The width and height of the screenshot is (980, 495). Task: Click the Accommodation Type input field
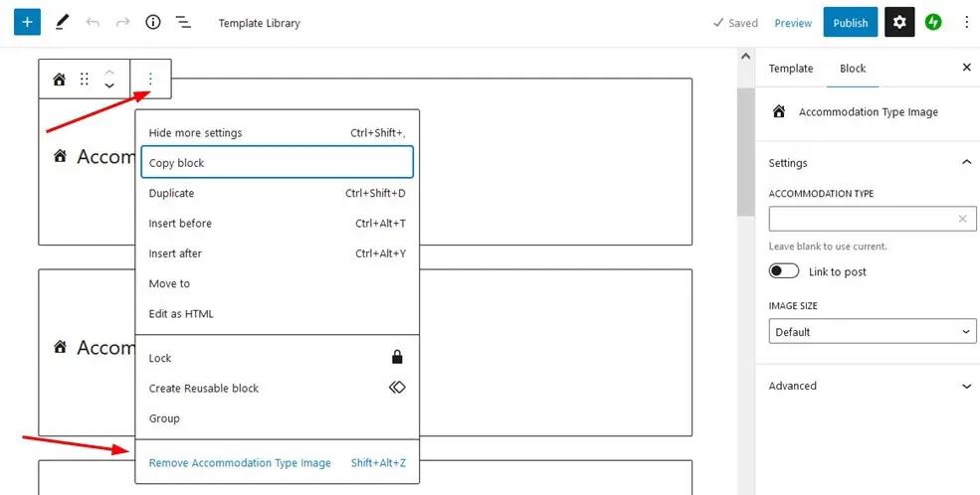tap(862, 219)
